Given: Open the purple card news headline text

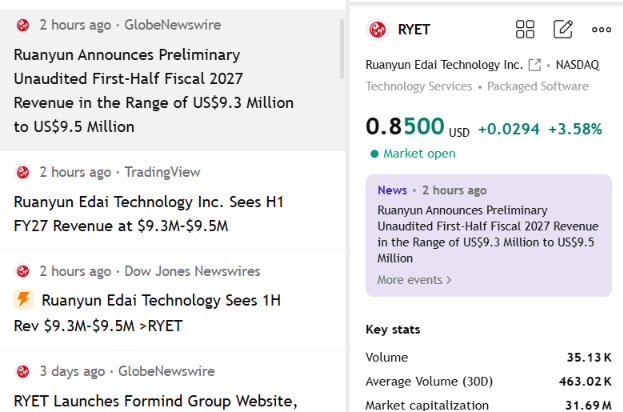Looking at the screenshot, I should 488,234.
